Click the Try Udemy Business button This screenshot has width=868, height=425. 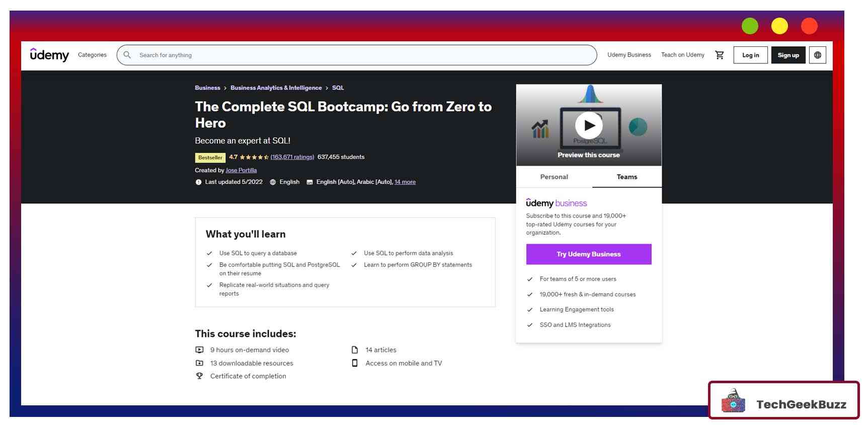[x=588, y=254]
